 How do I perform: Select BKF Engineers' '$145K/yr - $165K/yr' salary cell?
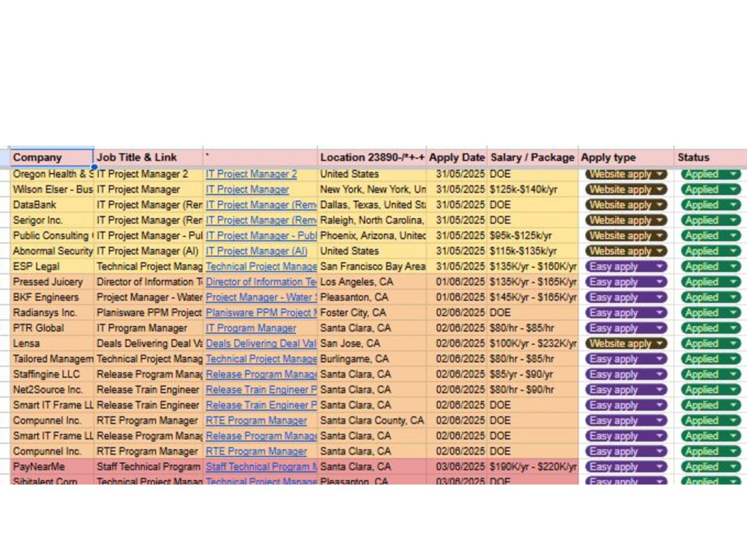(x=533, y=297)
